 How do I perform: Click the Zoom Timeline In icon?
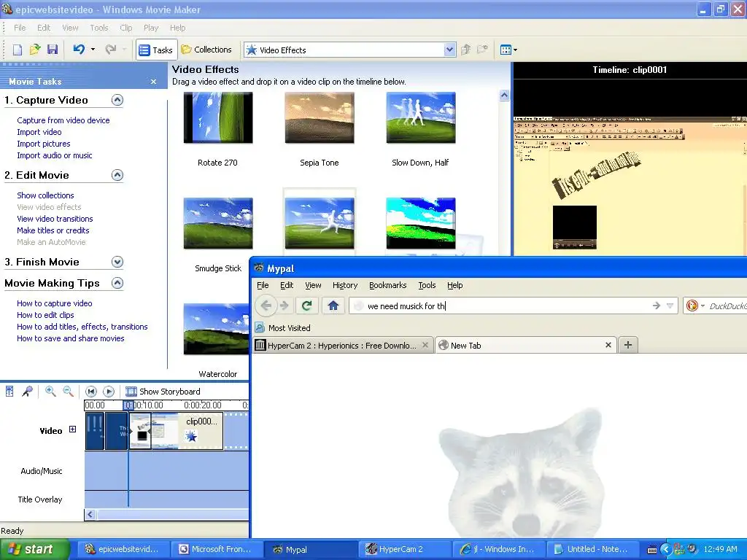pos(50,392)
